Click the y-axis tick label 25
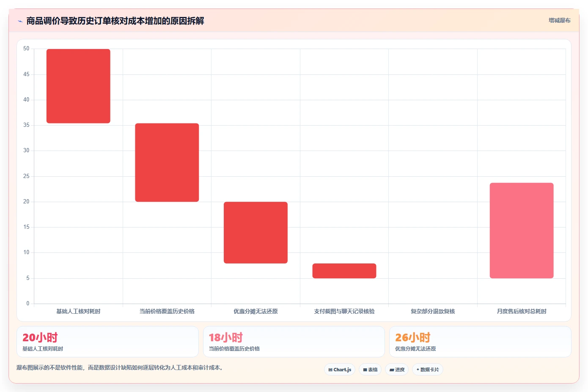This screenshot has height=392, width=588. (x=26, y=176)
